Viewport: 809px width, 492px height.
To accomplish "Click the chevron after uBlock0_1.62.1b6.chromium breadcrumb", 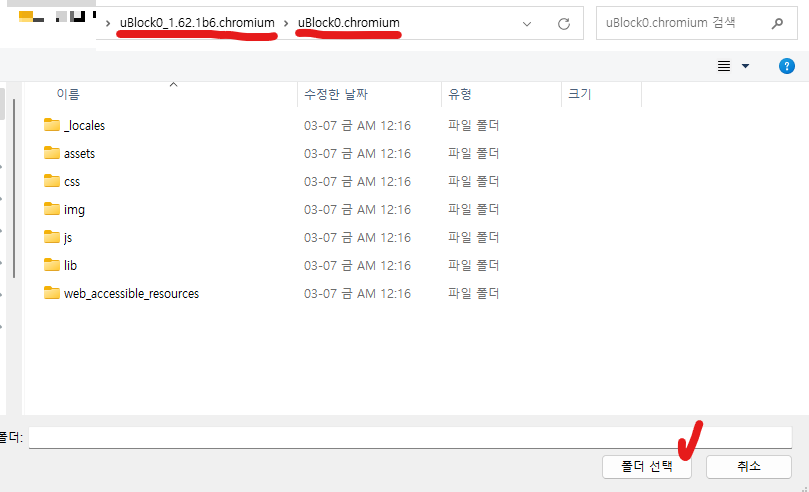I will [x=286, y=23].
